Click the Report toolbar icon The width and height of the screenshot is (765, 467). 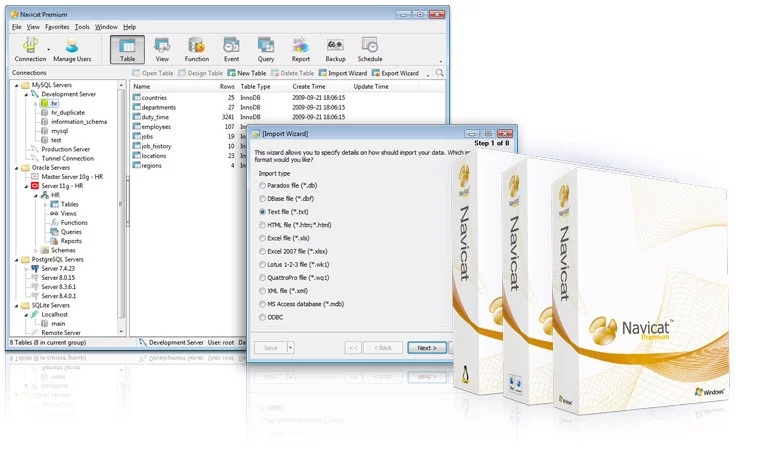300,49
